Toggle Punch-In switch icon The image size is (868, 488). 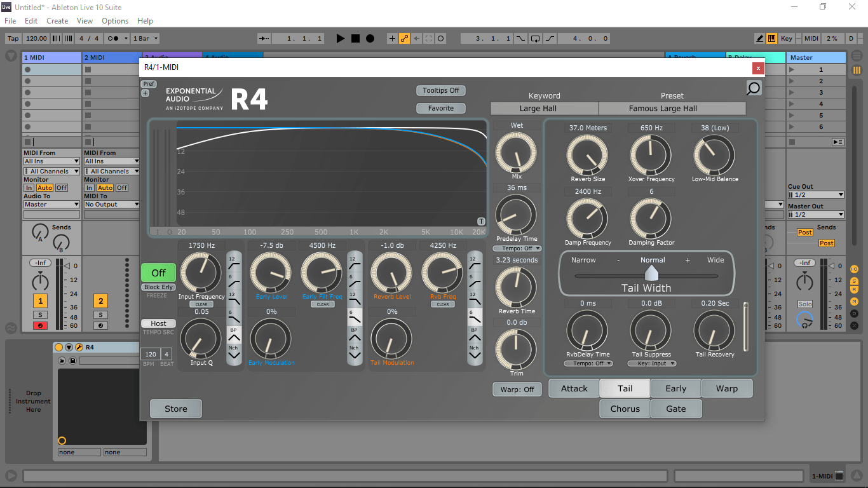pyautogui.click(x=521, y=39)
